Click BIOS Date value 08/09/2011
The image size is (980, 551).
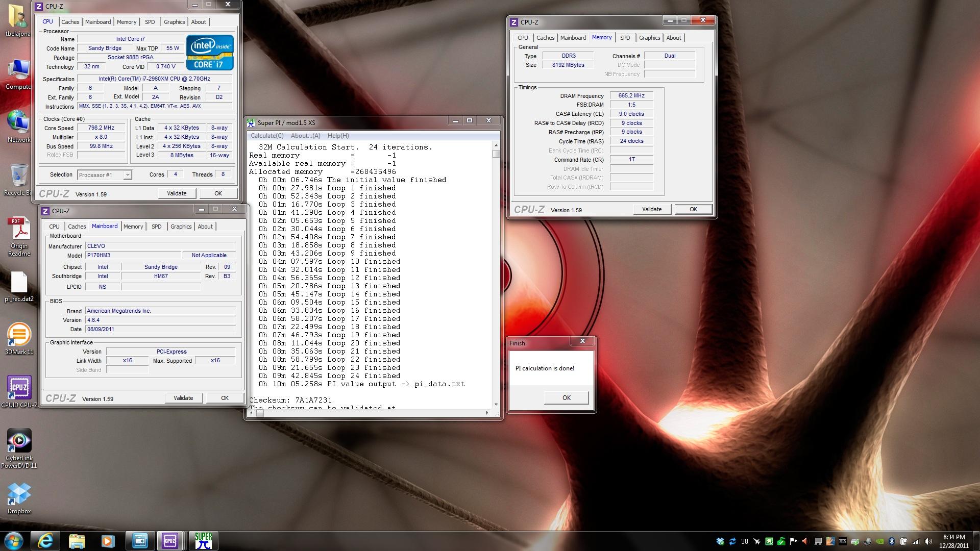pyautogui.click(x=160, y=330)
